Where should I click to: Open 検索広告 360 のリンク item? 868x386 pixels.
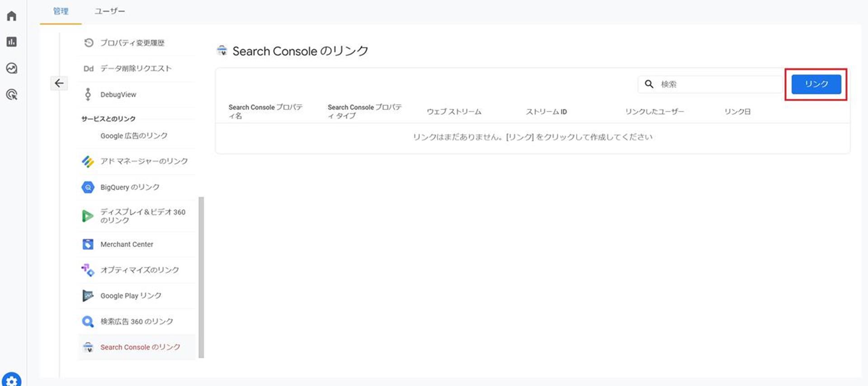137,322
